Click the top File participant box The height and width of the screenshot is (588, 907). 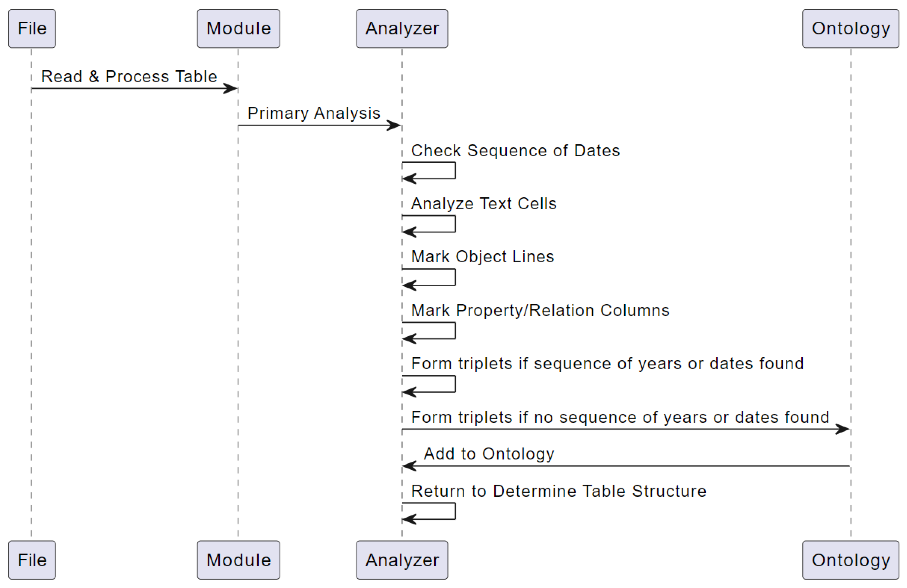click(32, 29)
